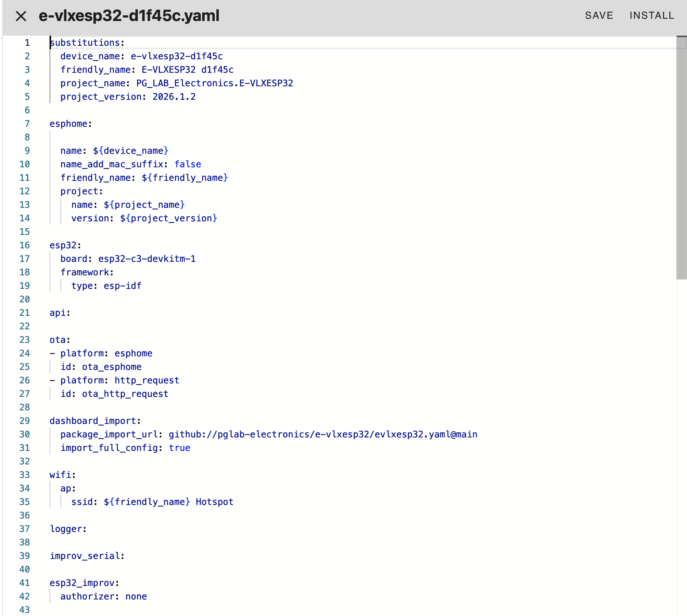Click the ${friendly_name} value on line 11
The image size is (687, 616).
(185, 178)
